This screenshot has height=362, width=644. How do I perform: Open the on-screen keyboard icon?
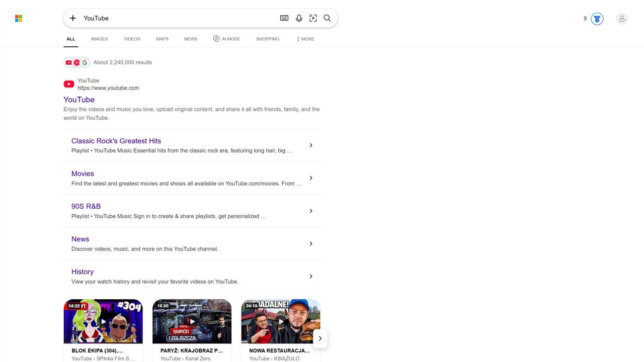[284, 18]
